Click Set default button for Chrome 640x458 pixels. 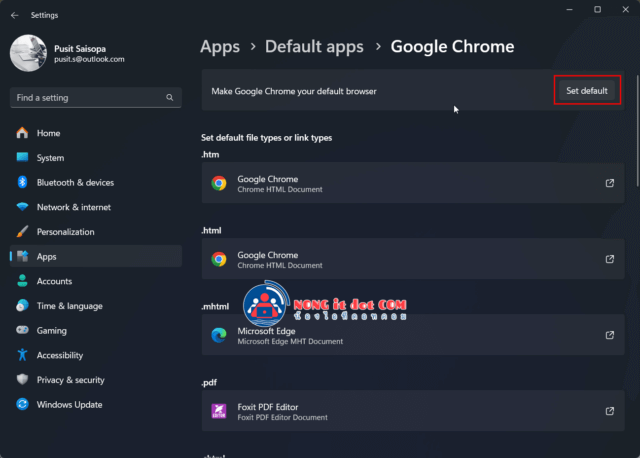587,91
